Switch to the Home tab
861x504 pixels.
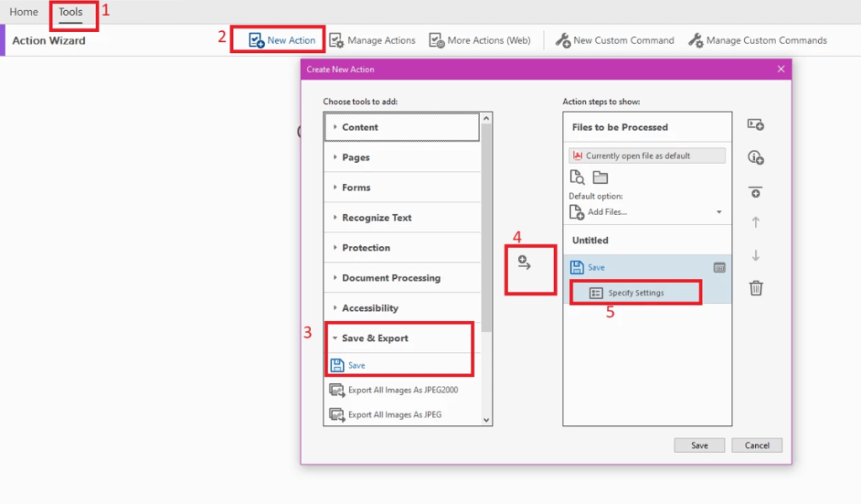coord(24,12)
